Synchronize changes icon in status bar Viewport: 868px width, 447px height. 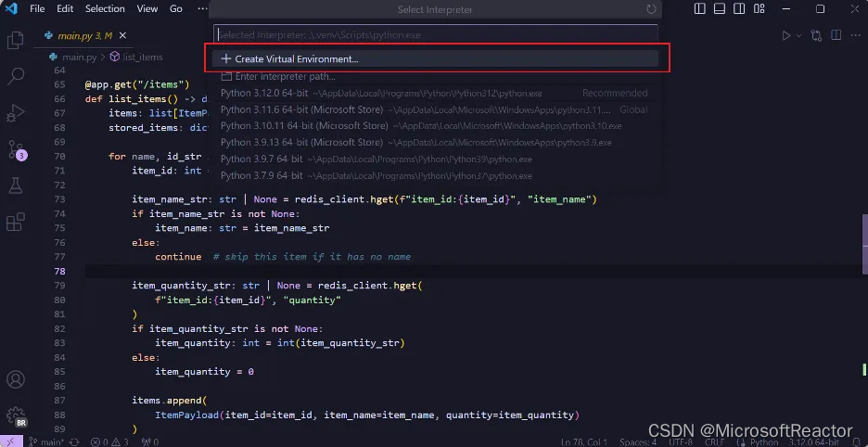(75, 442)
